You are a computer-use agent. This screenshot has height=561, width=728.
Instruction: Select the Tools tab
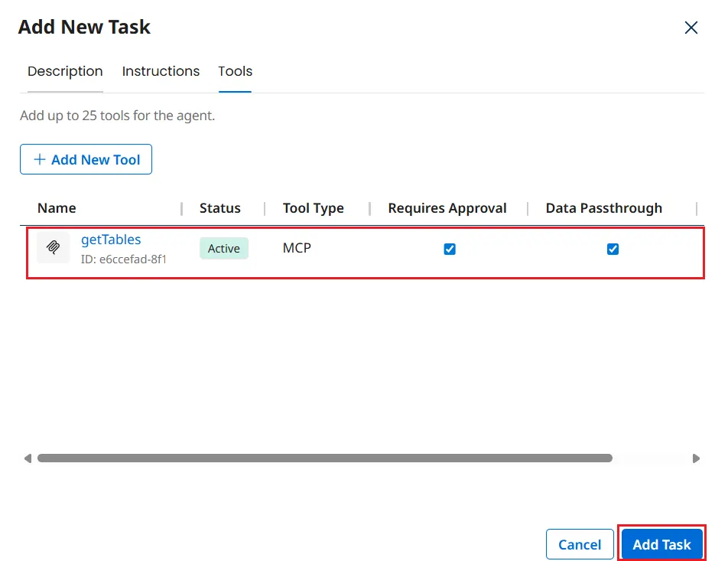pyautogui.click(x=235, y=71)
